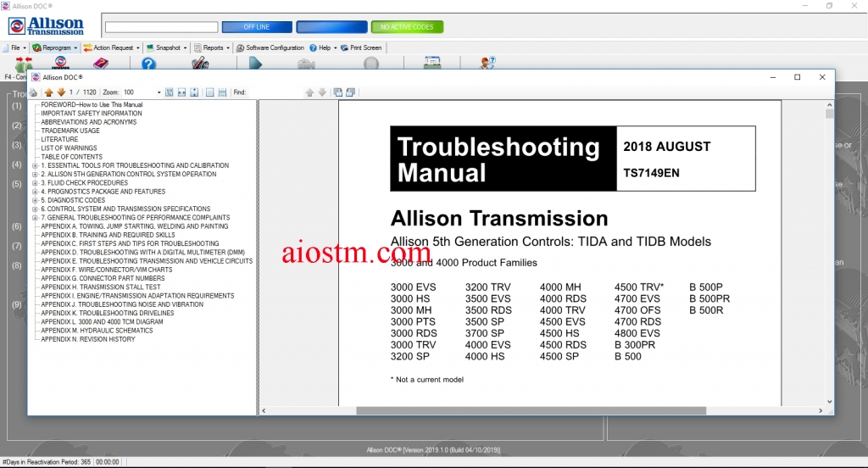Click the OFF LINE status button

click(x=257, y=27)
